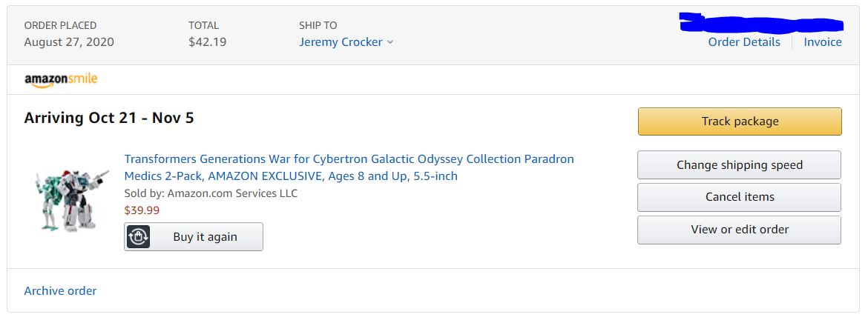Expand the ship-to chevron beside Jeremy Crocker
Viewport: 868px width, 320px height.
coord(390,42)
